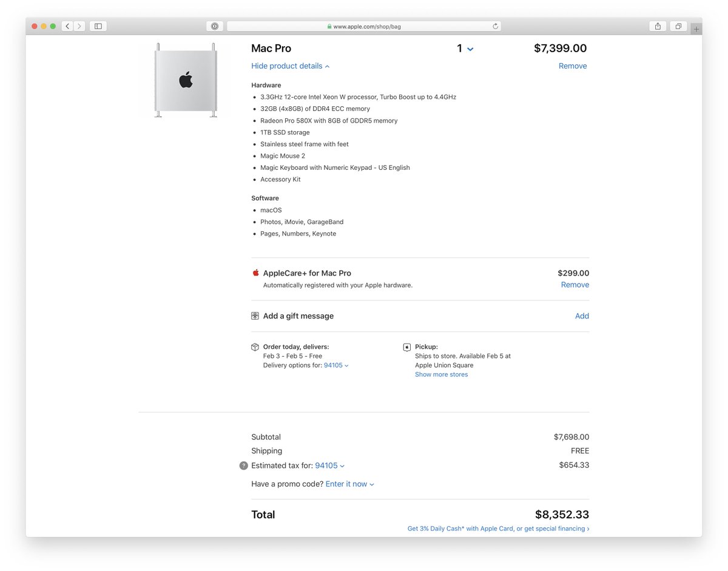Image resolution: width=728 pixels, height=571 pixels.
Task: Click the Stainless steel frame with feet line
Action: [x=305, y=144]
